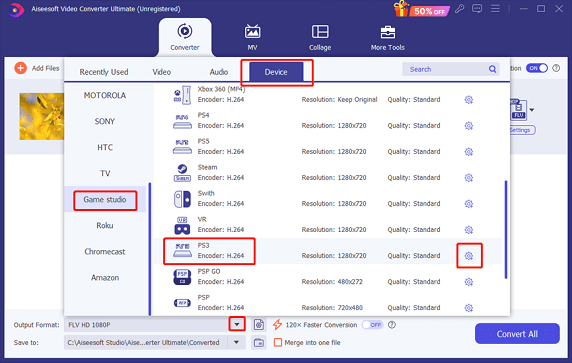This screenshot has width=572, height=363.
Task: Open settings gear for Steam profile
Action: [x=469, y=178]
